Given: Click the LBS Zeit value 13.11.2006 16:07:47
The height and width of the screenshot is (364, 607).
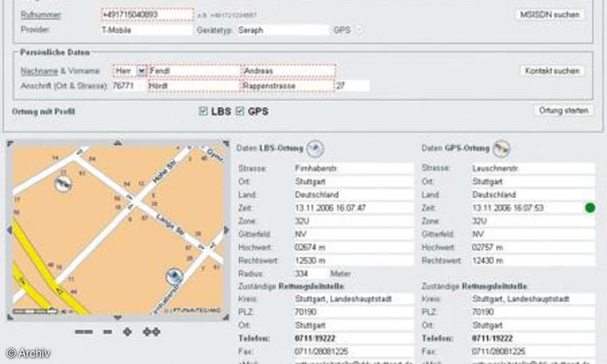Looking at the screenshot, I should point(353,208).
